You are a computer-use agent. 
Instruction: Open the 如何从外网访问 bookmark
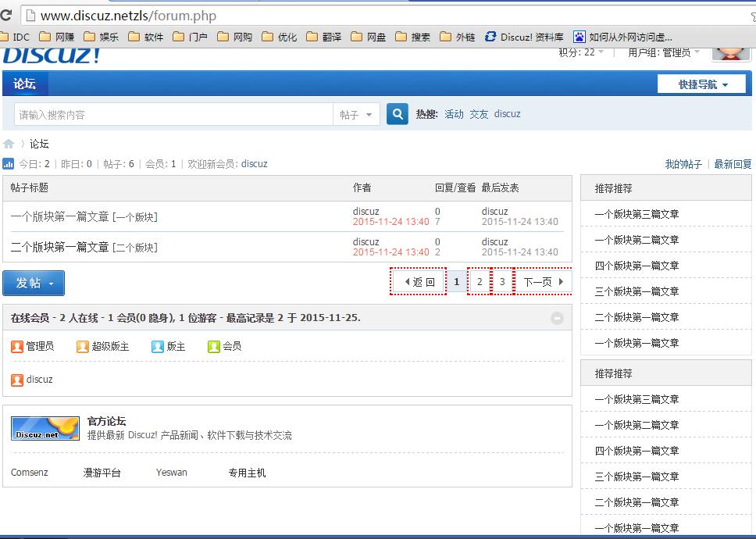[622, 37]
